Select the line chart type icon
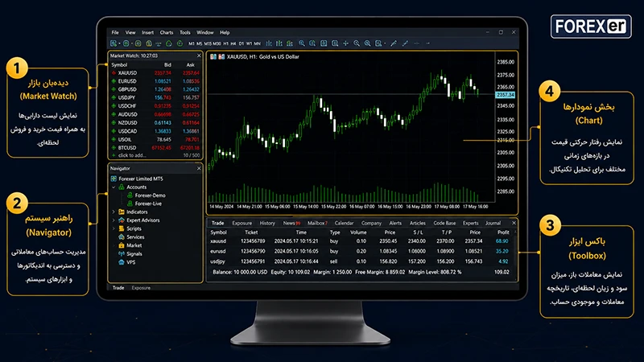The image size is (644, 362). pyautogui.click(x=290, y=43)
